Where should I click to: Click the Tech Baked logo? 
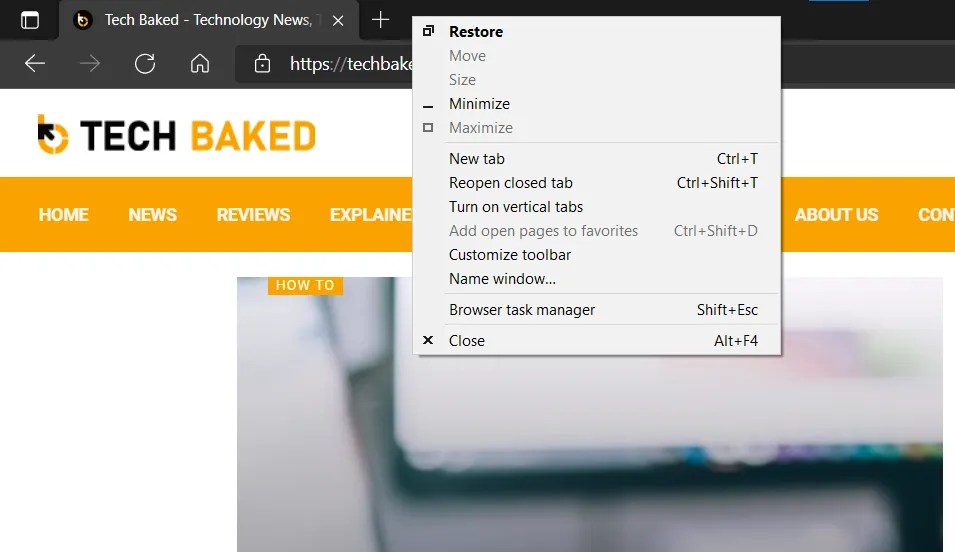tap(177, 135)
